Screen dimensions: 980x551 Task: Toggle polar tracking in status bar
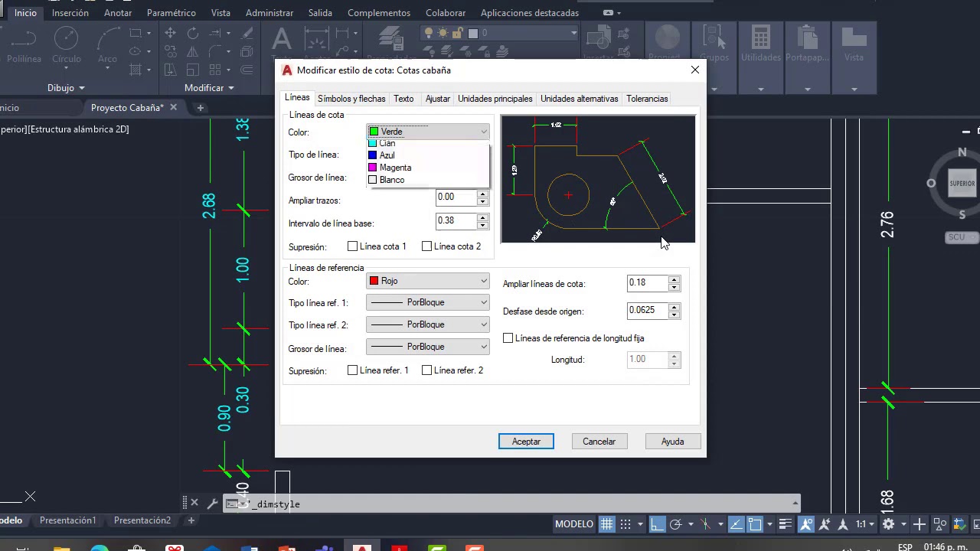675,524
